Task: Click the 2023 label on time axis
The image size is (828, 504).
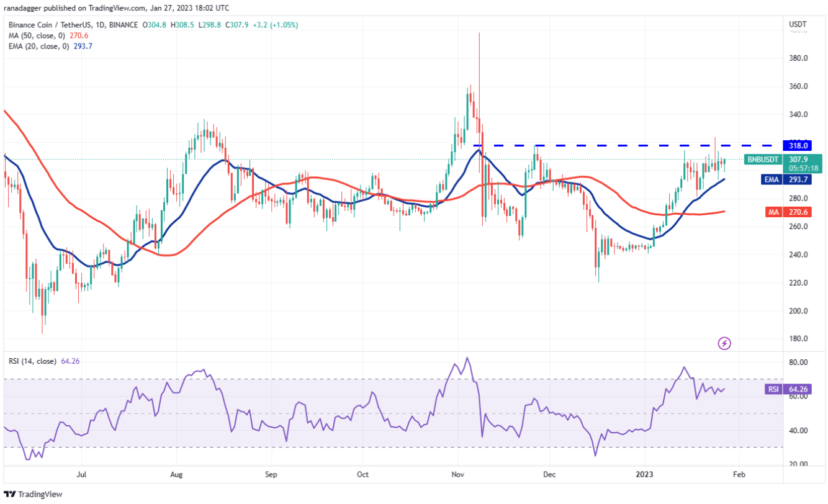Action: click(x=645, y=475)
